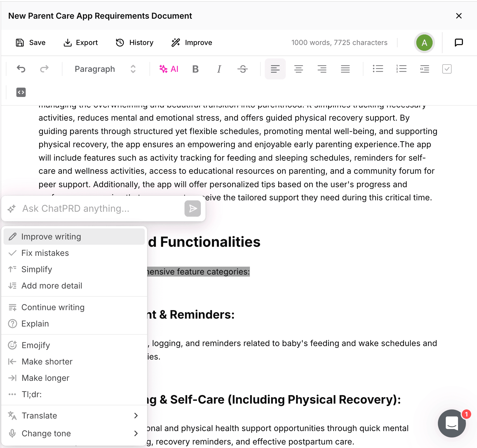Select Improve writing from the menu
The width and height of the screenshot is (477, 448).
(x=51, y=237)
